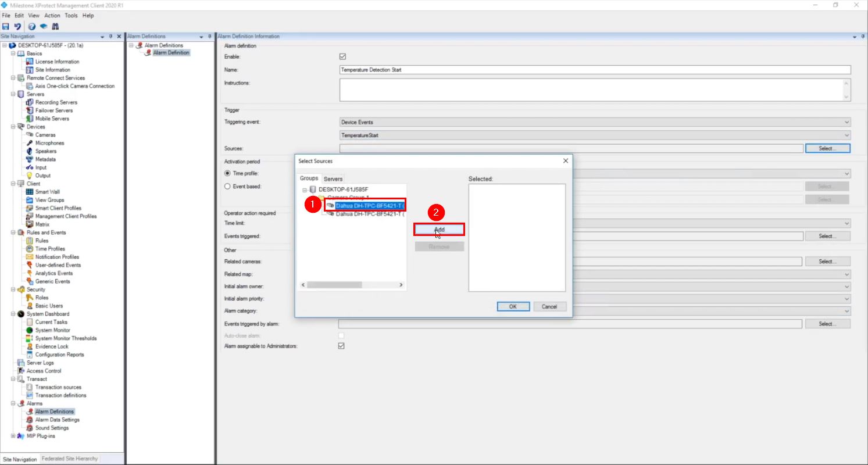Open System Monitor node
The height and width of the screenshot is (465, 868).
pos(52,330)
